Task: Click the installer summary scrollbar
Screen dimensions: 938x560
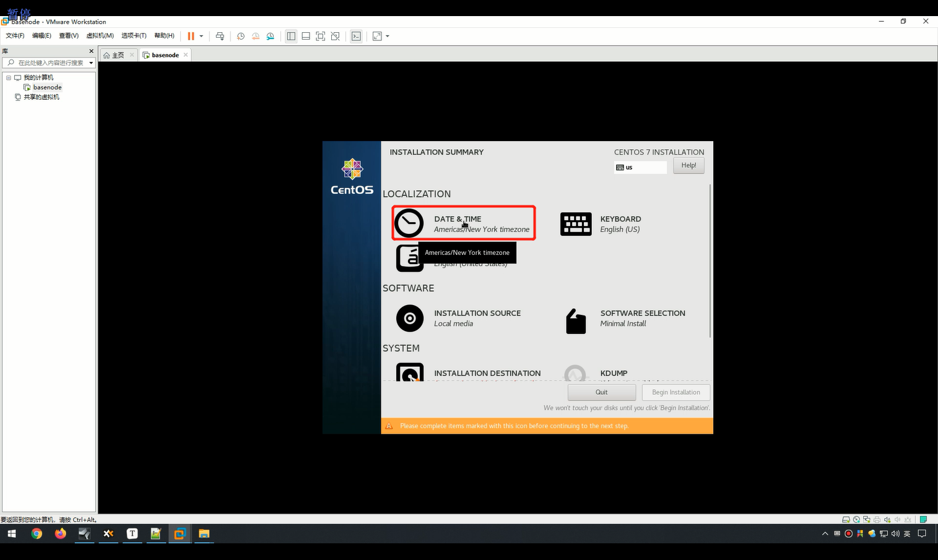Action: (710, 261)
